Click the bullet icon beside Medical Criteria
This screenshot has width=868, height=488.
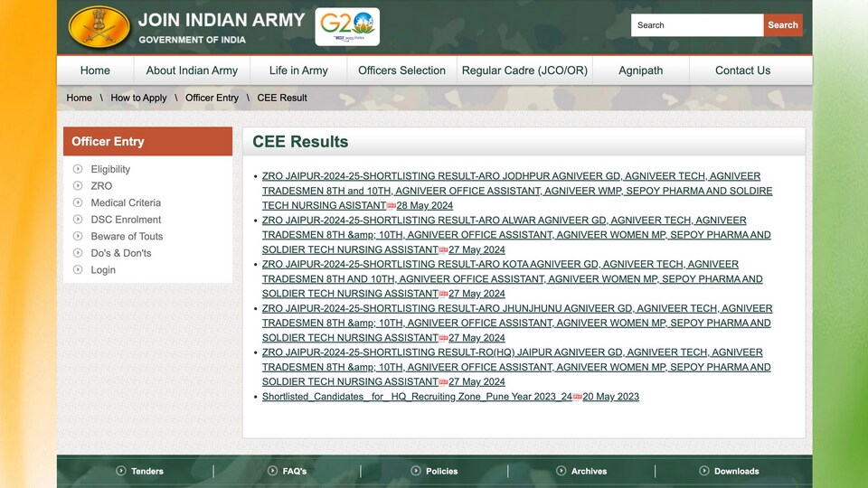(x=78, y=202)
